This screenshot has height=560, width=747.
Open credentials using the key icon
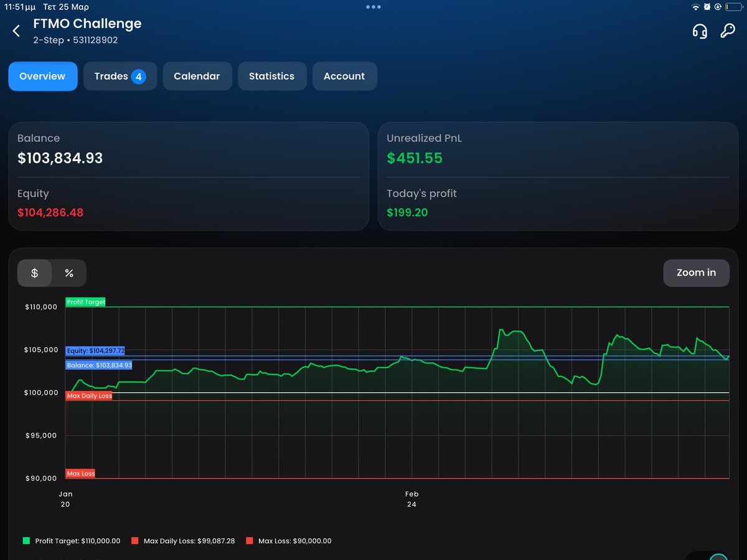pos(728,31)
